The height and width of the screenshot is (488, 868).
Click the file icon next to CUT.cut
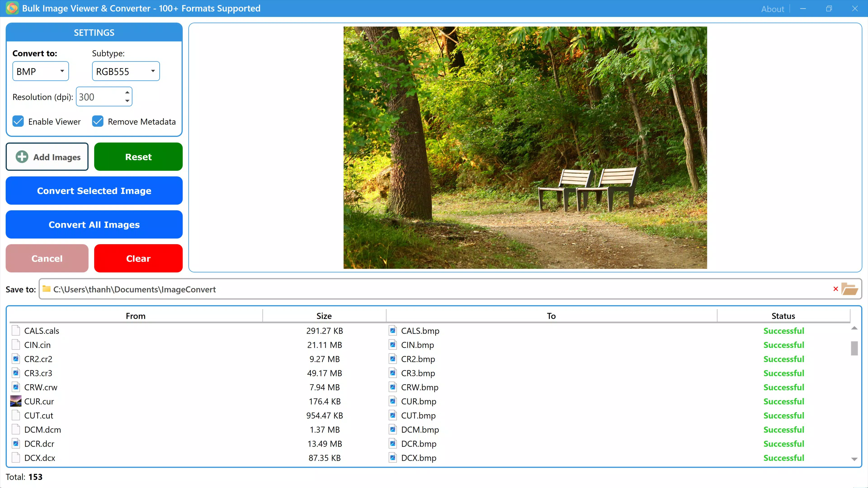click(x=16, y=415)
